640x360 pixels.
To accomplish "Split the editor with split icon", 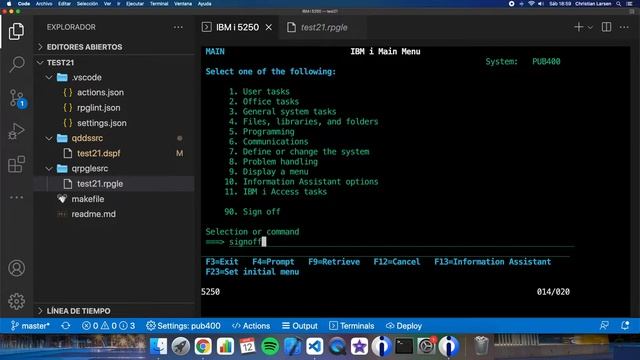I will point(606,27).
